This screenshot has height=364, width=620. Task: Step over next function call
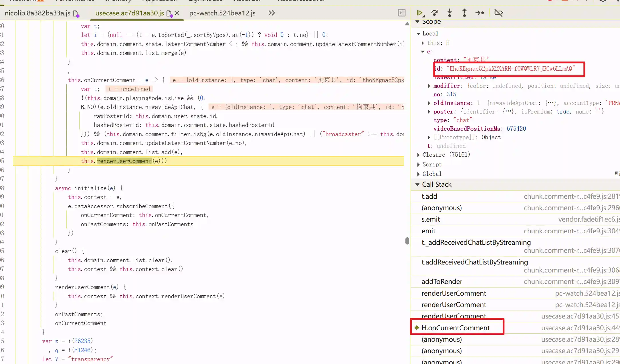click(435, 13)
